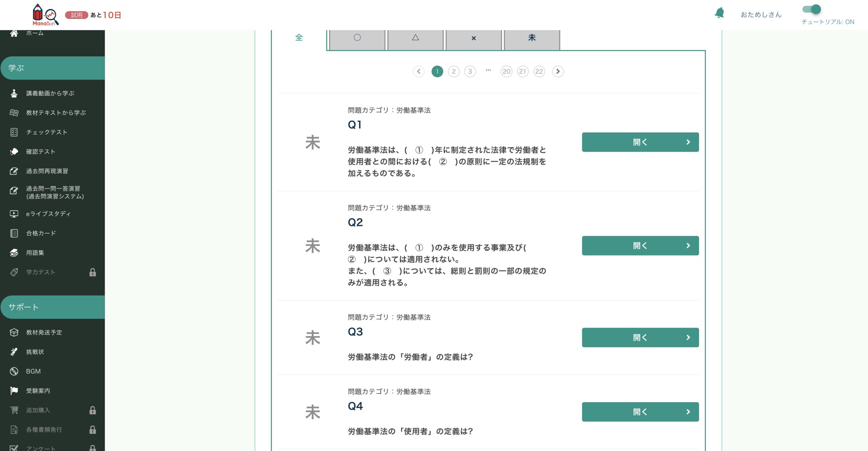868x451 pixels.
Task: Switch to the ○ filter tab
Action: pos(357,38)
